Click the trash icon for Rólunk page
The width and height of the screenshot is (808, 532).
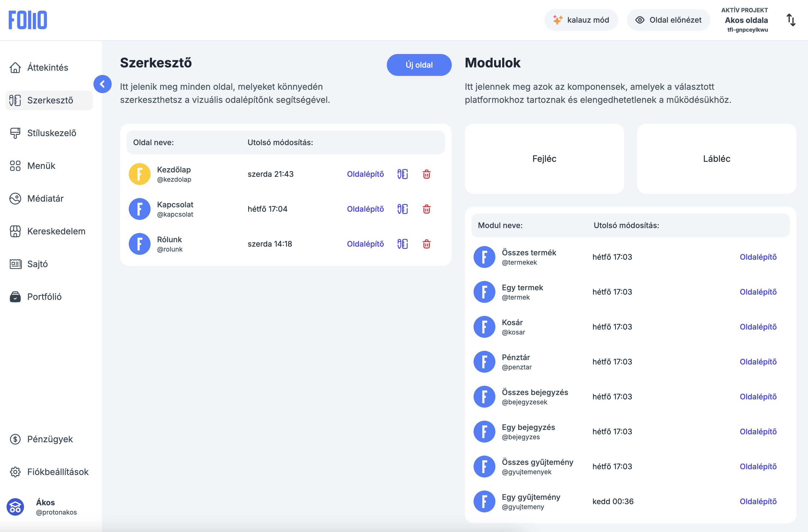click(x=426, y=244)
